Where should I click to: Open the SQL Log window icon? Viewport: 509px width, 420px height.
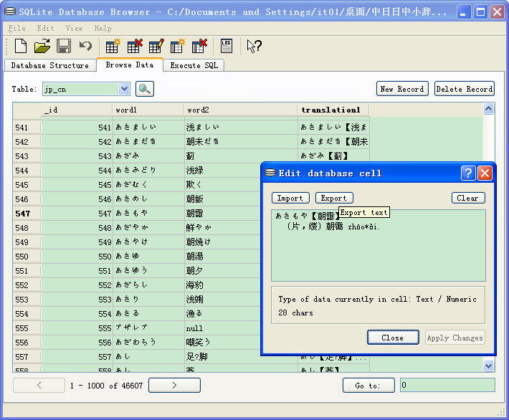227,46
